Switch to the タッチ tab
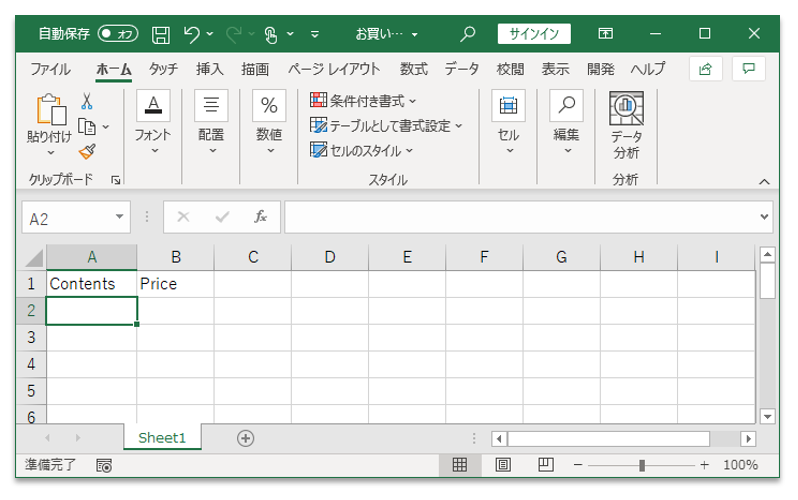 click(163, 69)
